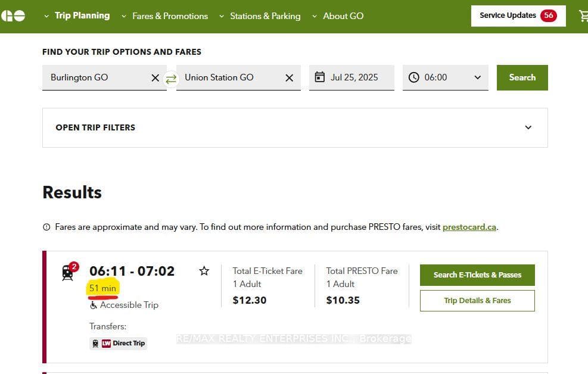The width and height of the screenshot is (588, 374).
Task: Follow the prestocard.ca link
Action: [469, 227]
